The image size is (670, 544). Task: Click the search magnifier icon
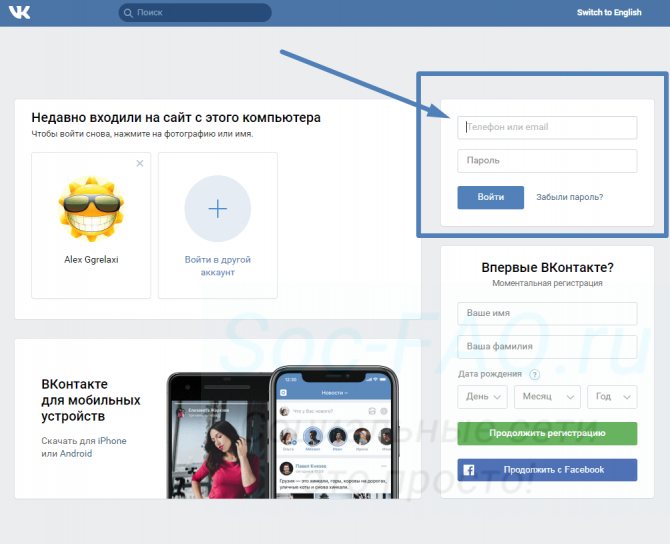(128, 13)
